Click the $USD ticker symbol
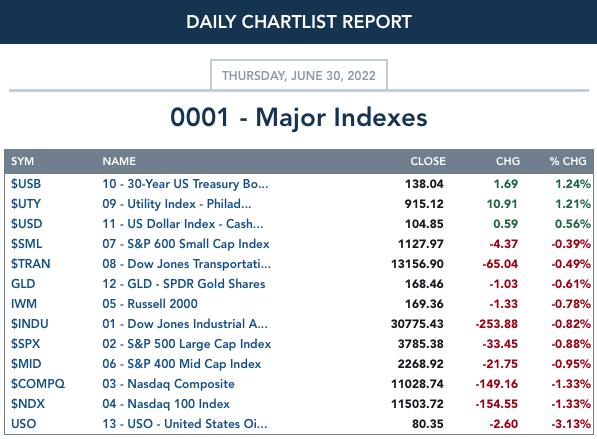The height and width of the screenshot is (439, 597). pyautogui.click(x=27, y=224)
